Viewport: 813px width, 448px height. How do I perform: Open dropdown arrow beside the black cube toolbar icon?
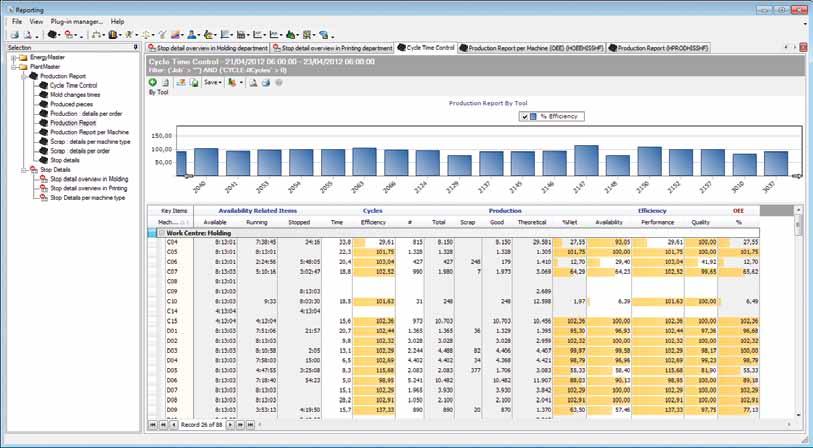[x=60, y=35]
